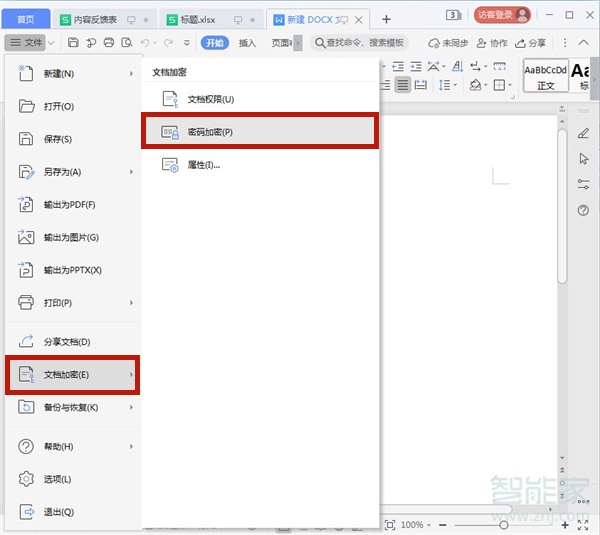Choose 退出(Q) in the file menu
This screenshot has width=600, height=535.
[73, 512]
